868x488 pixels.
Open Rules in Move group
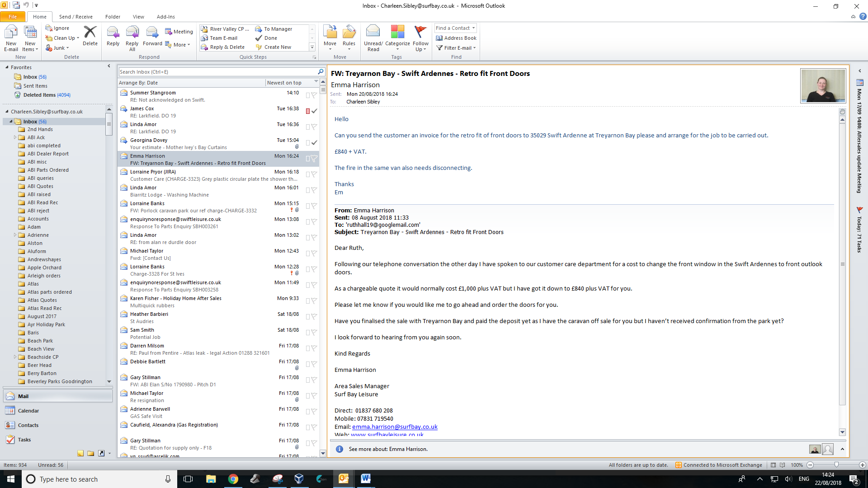point(349,33)
